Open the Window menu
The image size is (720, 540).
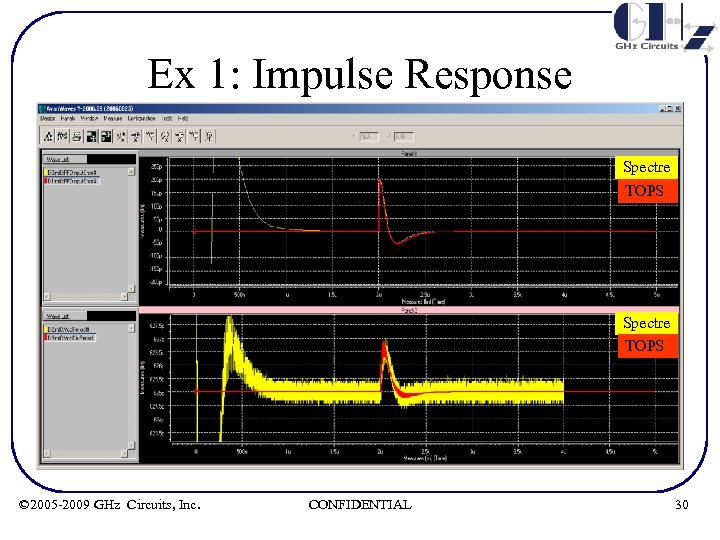[x=89, y=118]
